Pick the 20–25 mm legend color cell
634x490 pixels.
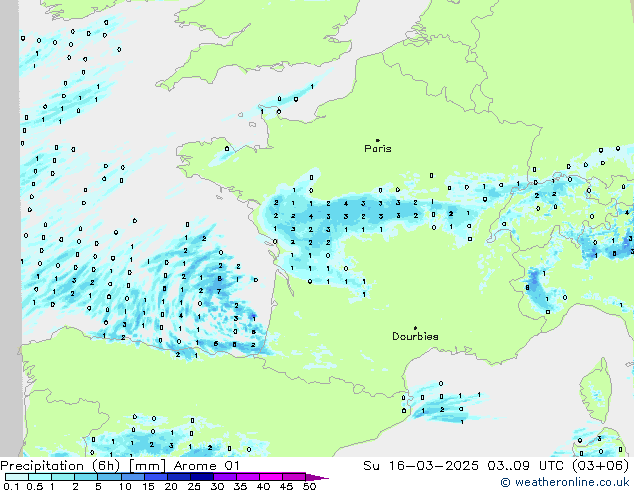click(x=179, y=477)
